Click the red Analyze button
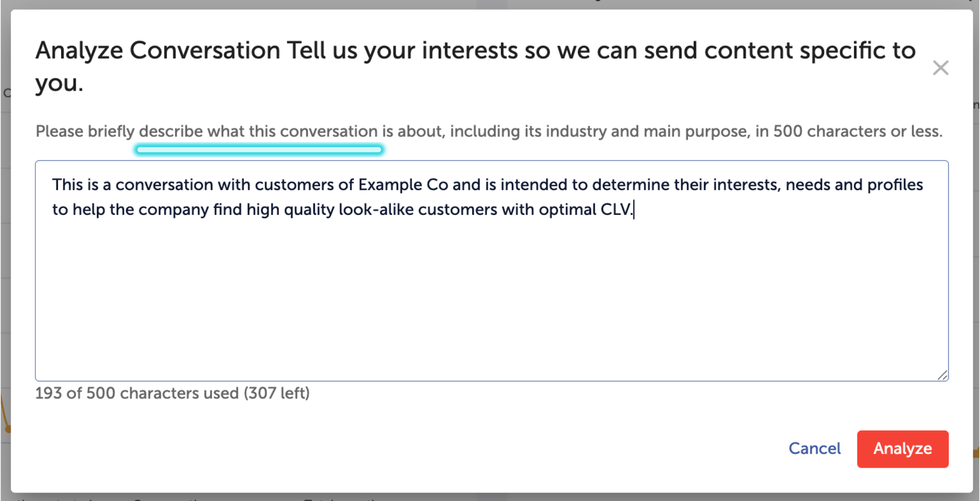Viewport: 980px width, 501px height. [x=902, y=448]
